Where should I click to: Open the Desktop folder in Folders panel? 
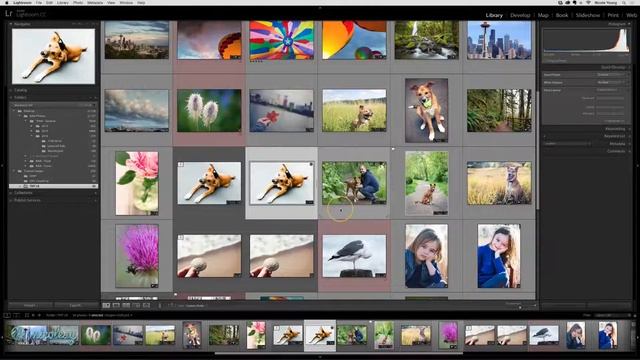point(29,111)
